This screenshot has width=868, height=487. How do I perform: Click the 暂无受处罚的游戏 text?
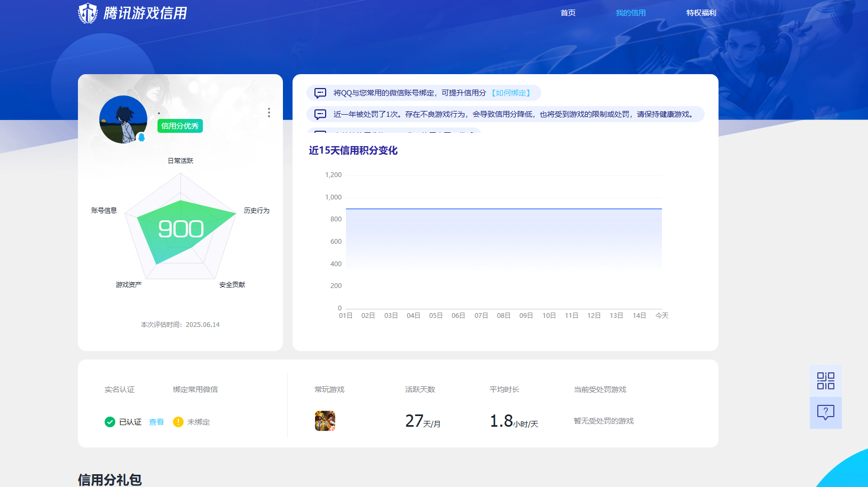click(x=604, y=421)
